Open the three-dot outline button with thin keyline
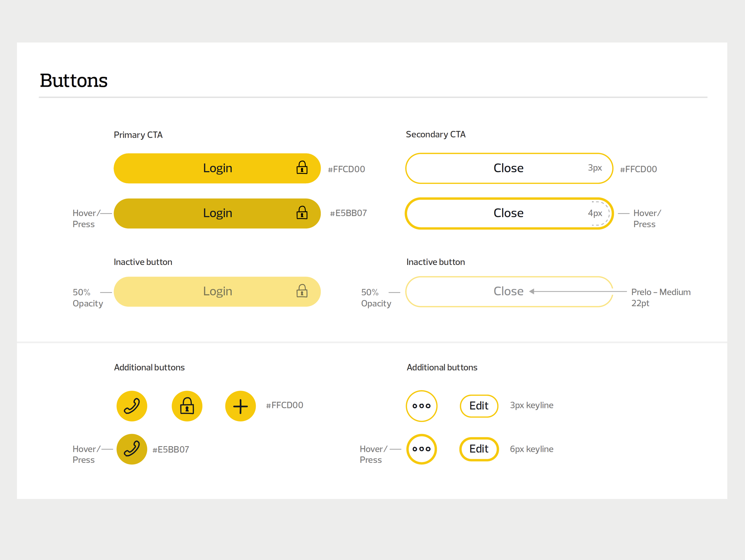Viewport: 745px width, 560px height. pos(421,406)
